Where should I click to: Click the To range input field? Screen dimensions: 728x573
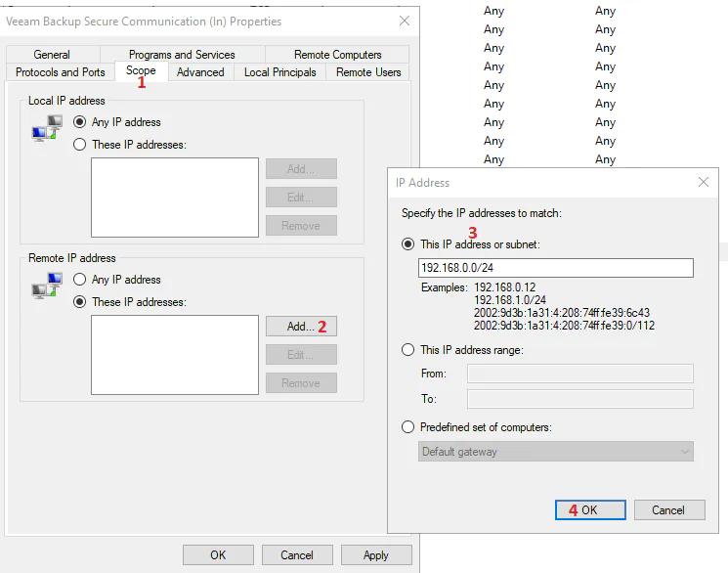[580, 399]
